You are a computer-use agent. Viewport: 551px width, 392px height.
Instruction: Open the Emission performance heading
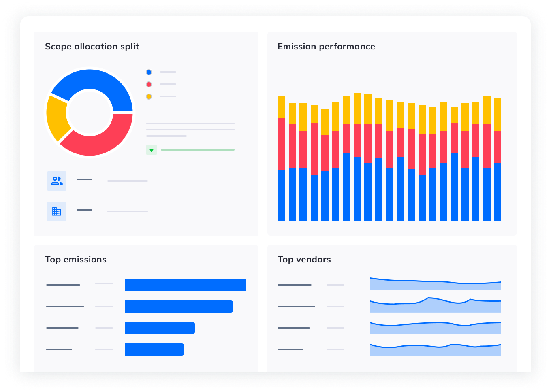tap(326, 47)
